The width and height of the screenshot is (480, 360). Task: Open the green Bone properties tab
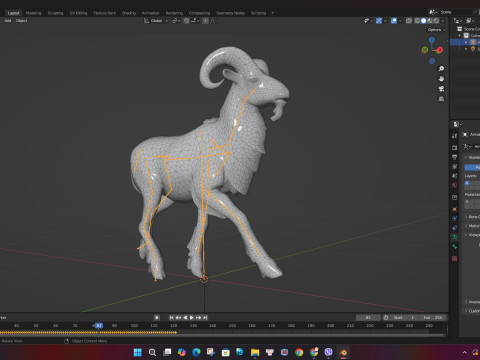pyautogui.click(x=455, y=247)
